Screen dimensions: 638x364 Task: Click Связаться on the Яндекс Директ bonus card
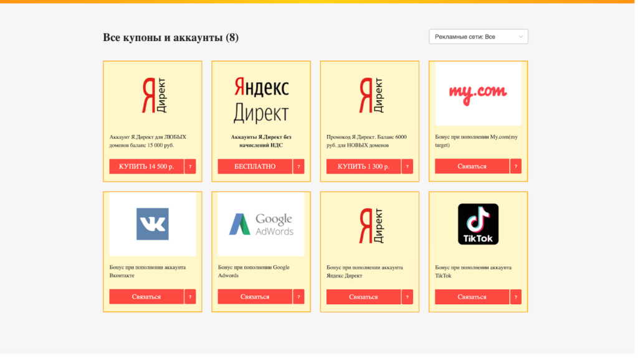[x=363, y=297]
